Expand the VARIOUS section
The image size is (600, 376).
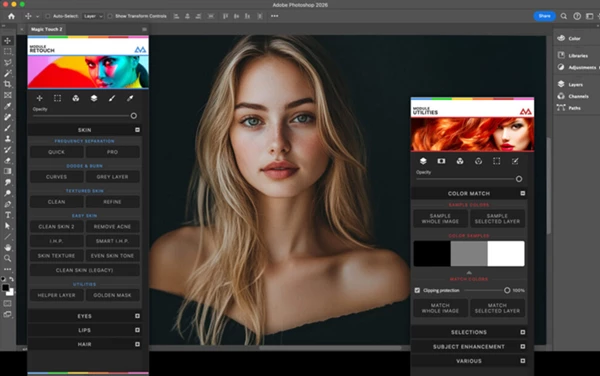(x=523, y=361)
